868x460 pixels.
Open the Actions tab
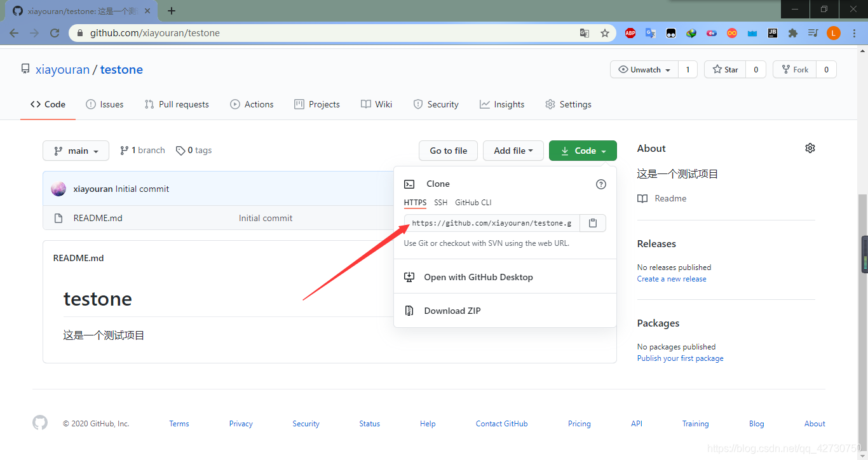pos(252,104)
